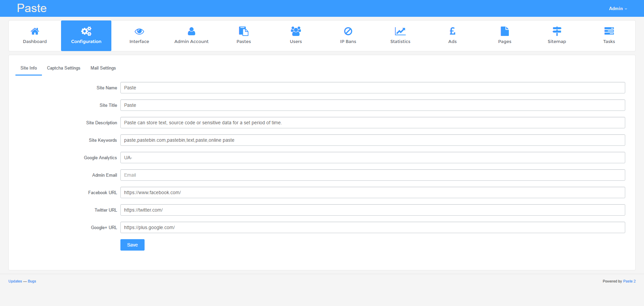The image size is (644, 306).
Task: Open the Dashboard home icon
Action: 35,31
